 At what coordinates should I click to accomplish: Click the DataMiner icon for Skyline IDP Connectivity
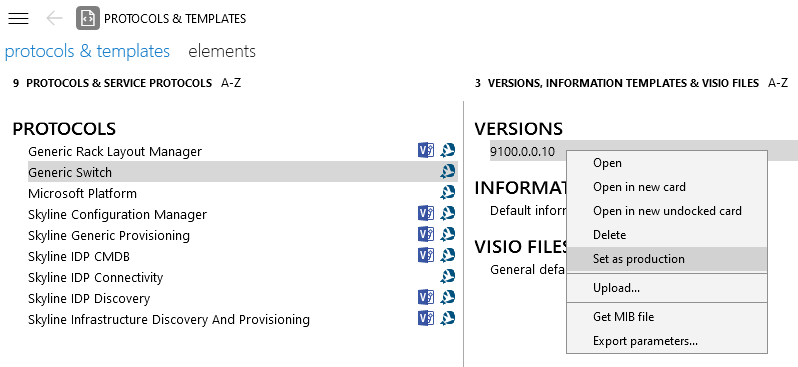coord(447,276)
